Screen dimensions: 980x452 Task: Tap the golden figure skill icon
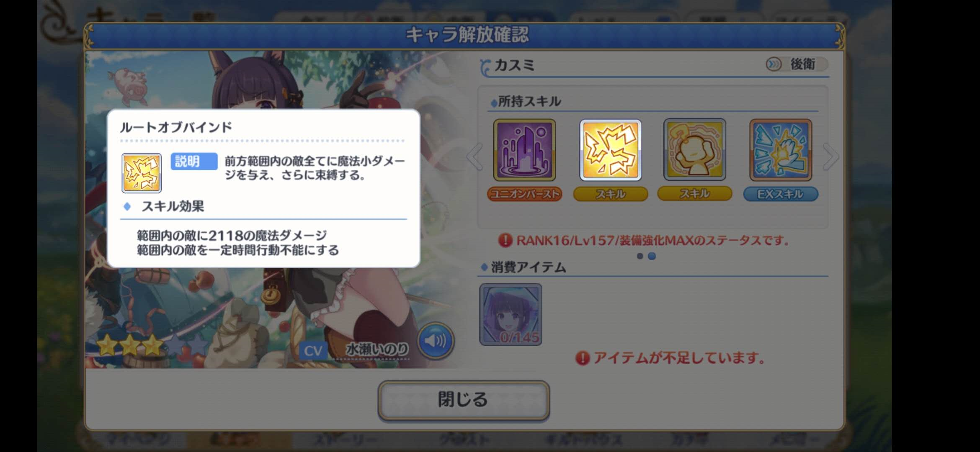(x=695, y=150)
